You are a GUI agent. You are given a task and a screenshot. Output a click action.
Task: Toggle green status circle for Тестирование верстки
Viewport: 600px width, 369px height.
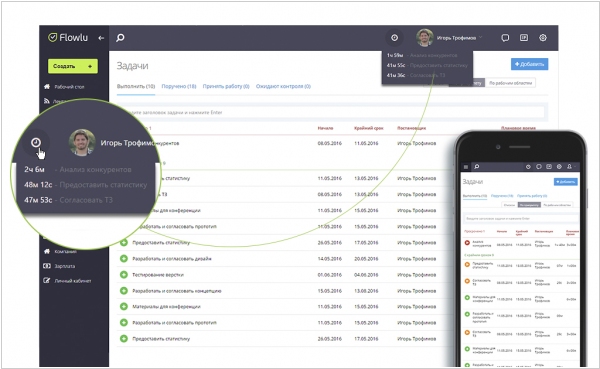(x=124, y=274)
